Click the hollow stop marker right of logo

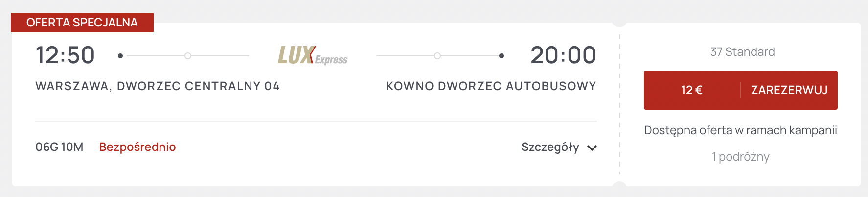click(437, 56)
